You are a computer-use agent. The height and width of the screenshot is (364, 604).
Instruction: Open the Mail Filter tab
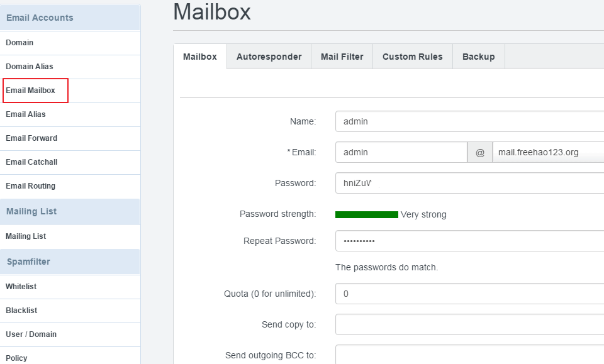[x=342, y=57]
